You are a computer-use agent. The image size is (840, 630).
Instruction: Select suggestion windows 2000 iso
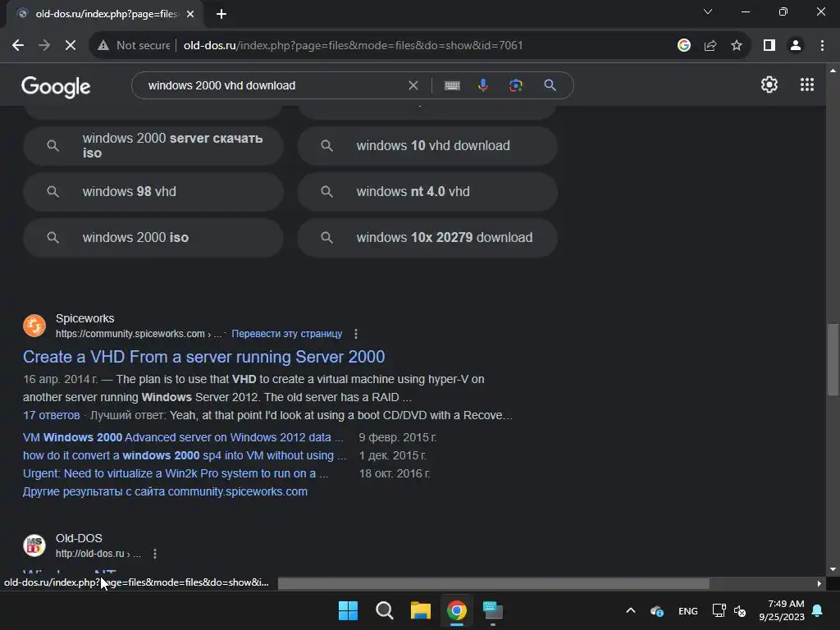click(x=153, y=238)
